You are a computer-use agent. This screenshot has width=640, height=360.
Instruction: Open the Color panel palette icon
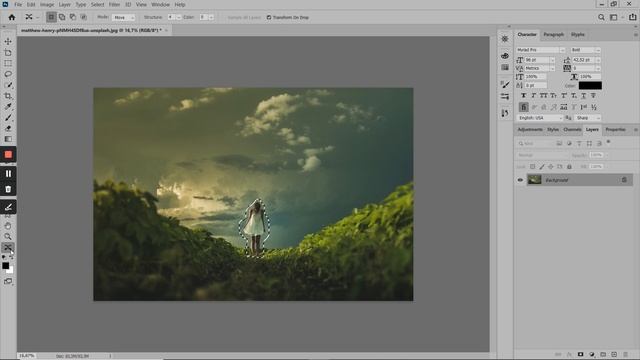click(505, 56)
